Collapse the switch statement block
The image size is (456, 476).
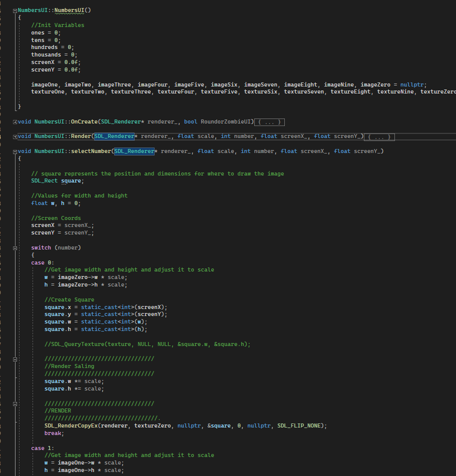pos(15,247)
